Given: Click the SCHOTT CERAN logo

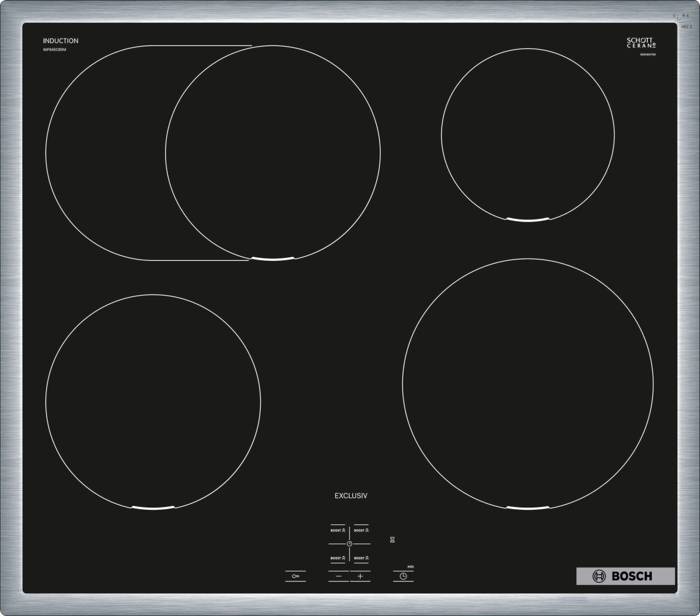Looking at the screenshot, I should [x=642, y=43].
